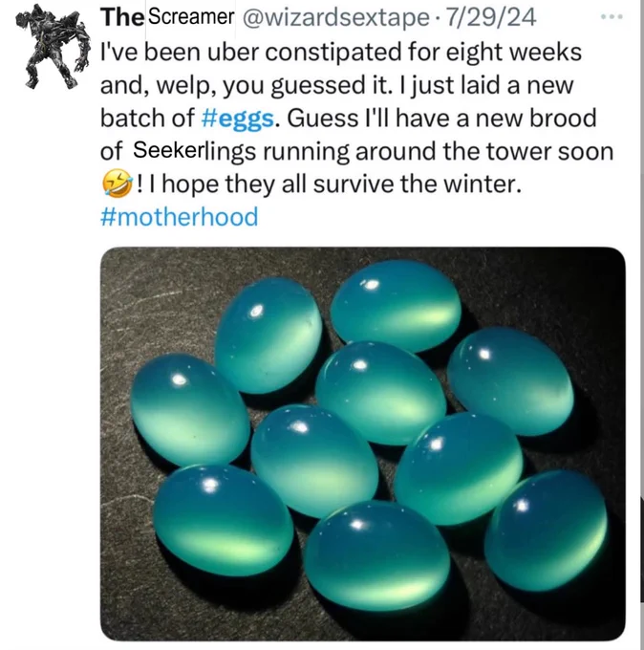644x650 pixels.
Task: Open the three-dot more options menu
Action: [x=612, y=17]
